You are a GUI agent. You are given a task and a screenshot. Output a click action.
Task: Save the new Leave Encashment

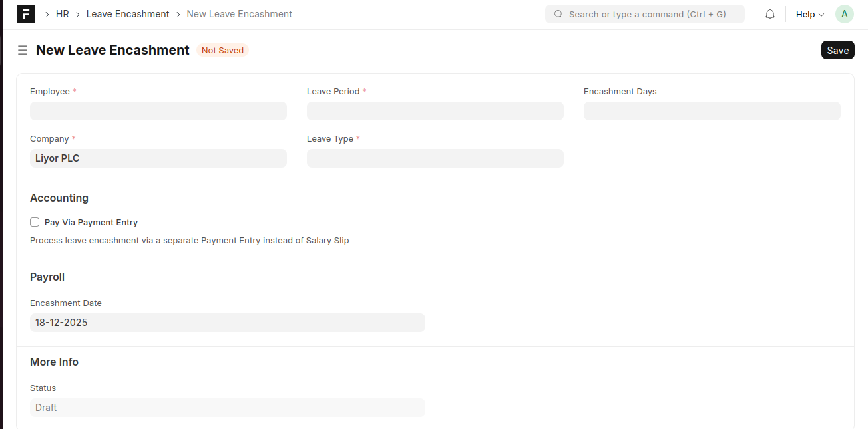click(x=837, y=49)
